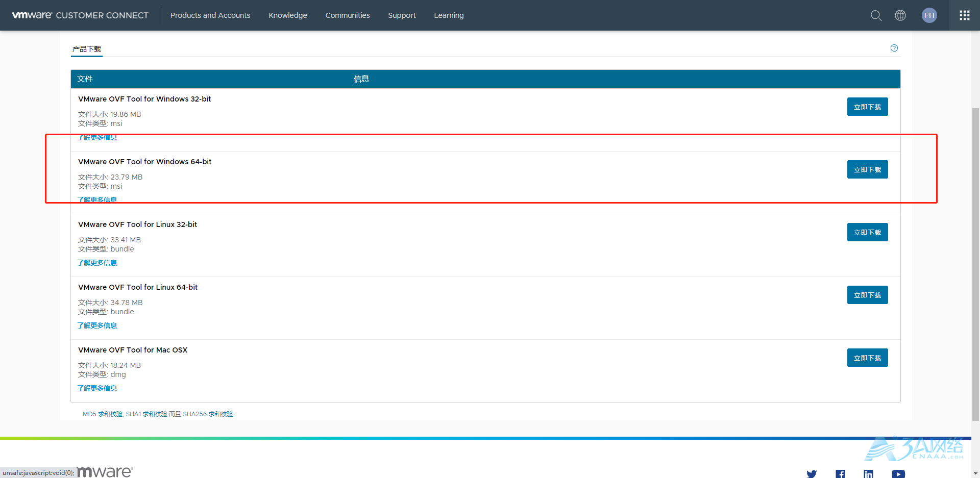Screen dimensions: 980x478
Task: Click file size 18.24 MB text
Action: [x=126, y=365]
